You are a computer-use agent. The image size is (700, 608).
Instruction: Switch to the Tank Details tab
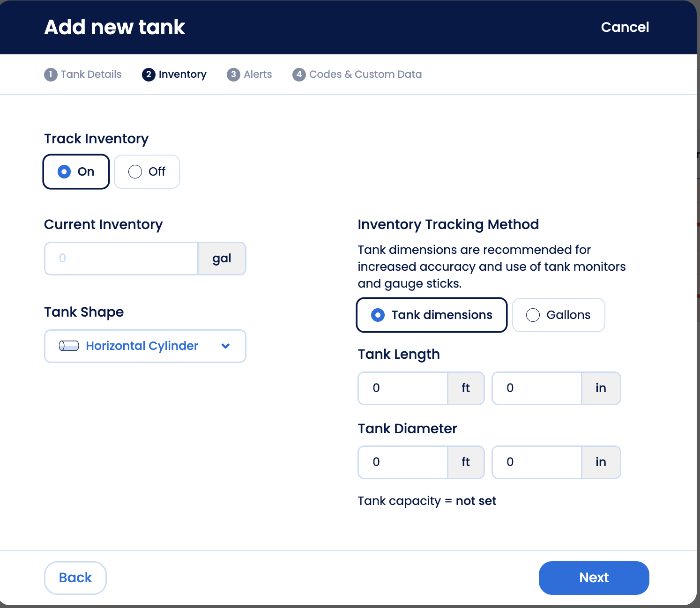click(x=91, y=74)
